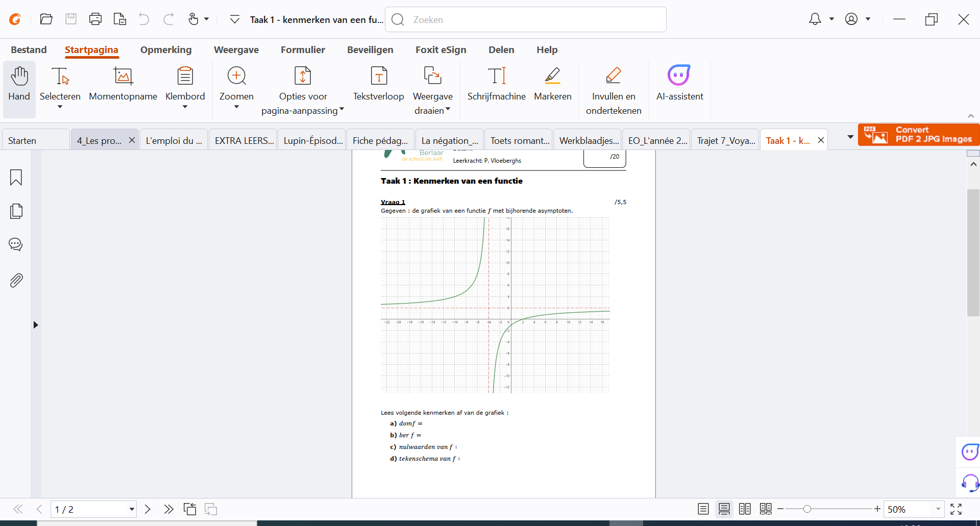Click the user account icon
The image size is (980, 526).
coord(851,19)
